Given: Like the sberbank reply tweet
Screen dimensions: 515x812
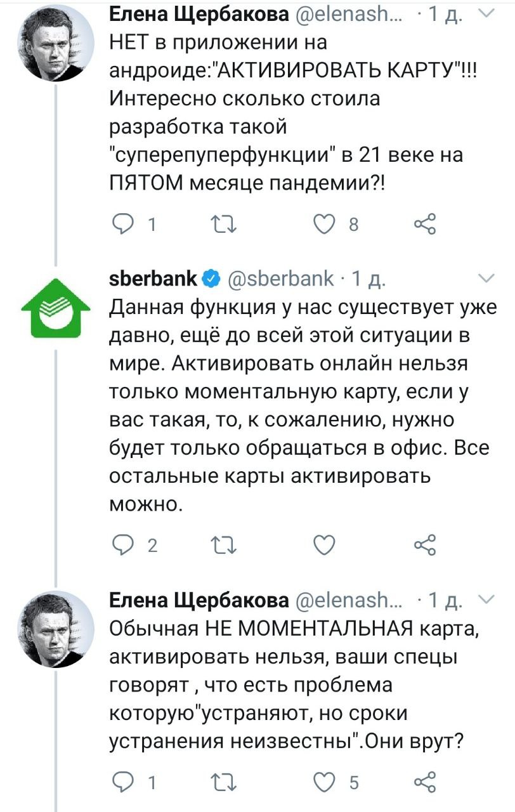Looking at the screenshot, I should click(x=323, y=546).
